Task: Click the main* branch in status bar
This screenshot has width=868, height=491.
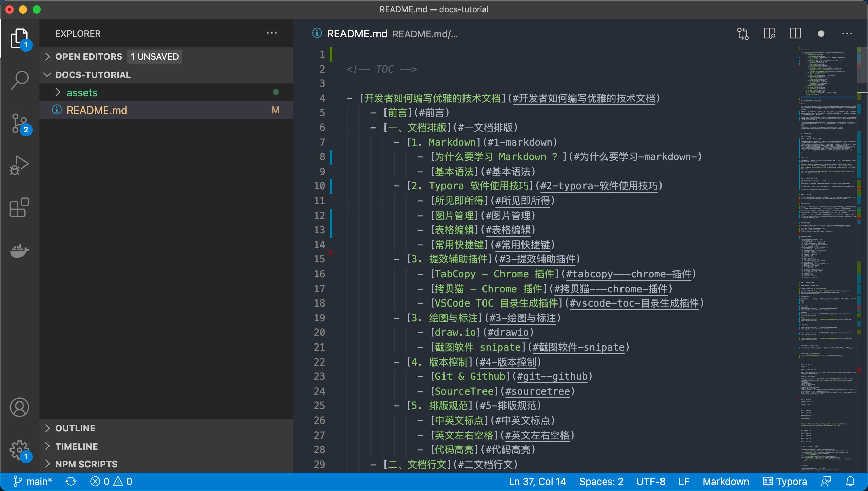Action: point(33,482)
